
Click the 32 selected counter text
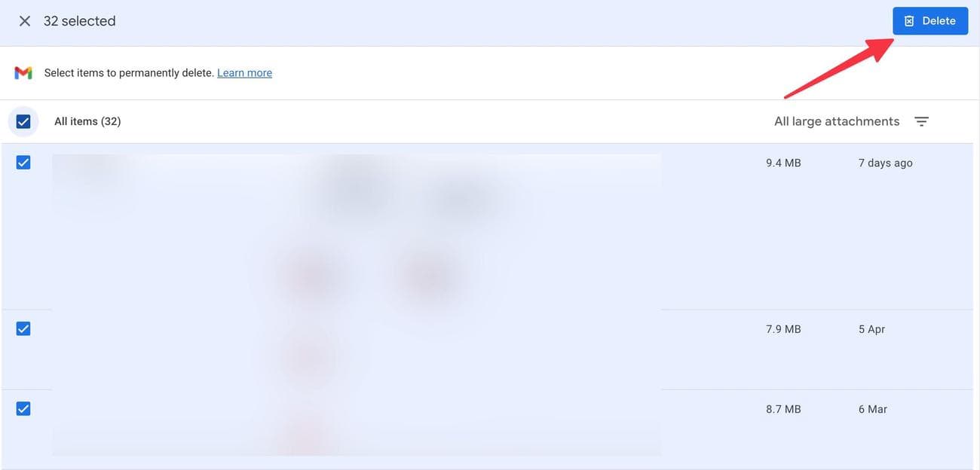pyautogui.click(x=79, y=21)
